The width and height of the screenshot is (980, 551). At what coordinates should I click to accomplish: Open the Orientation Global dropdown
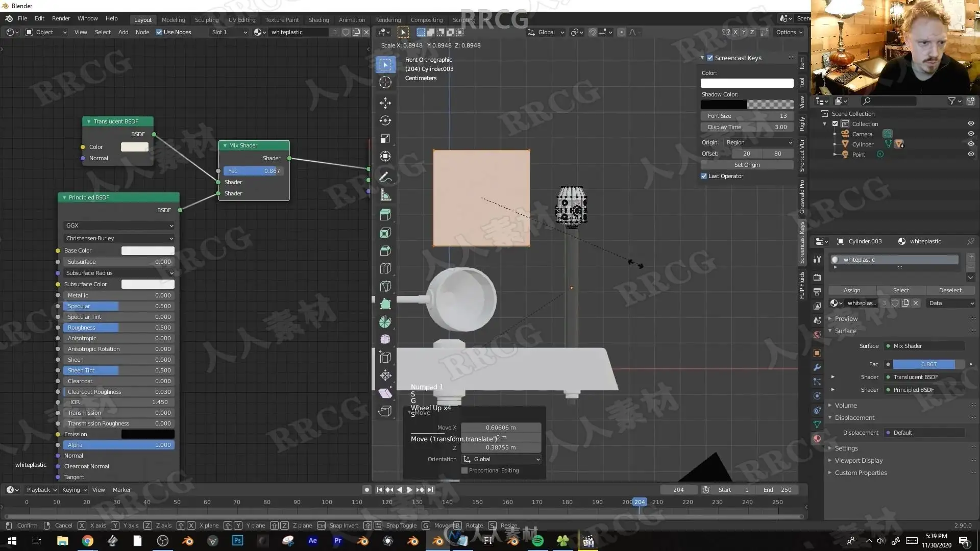501,459
